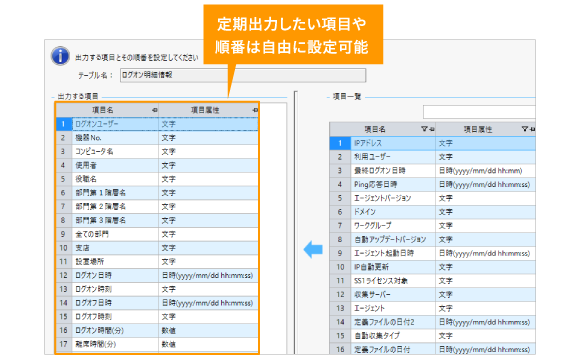This screenshot has width=580, height=360.
Task: Select 部門第2階層名 row
Action: (157, 206)
